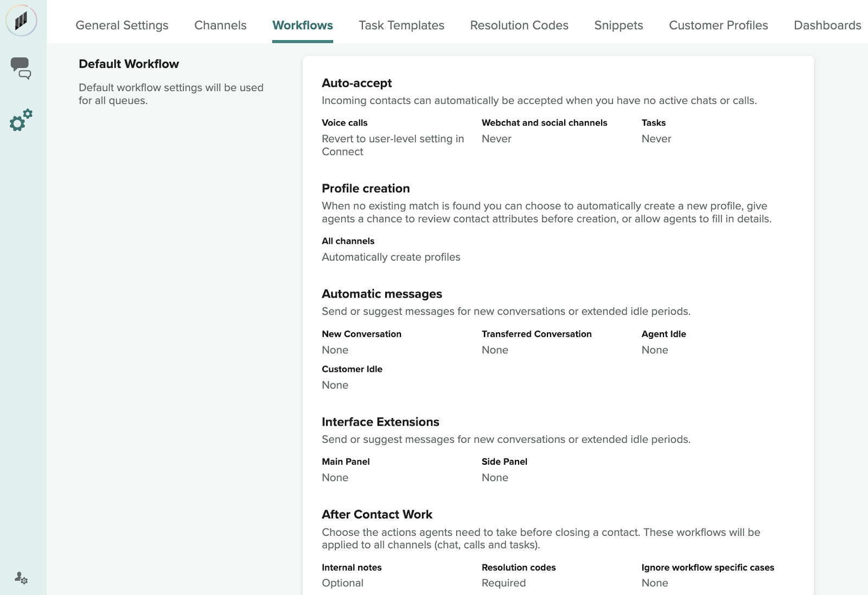Viewport: 868px width, 595px height.
Task: Click the Default Workflow heading
Action: pyautogui.click(x=129, y=64)
